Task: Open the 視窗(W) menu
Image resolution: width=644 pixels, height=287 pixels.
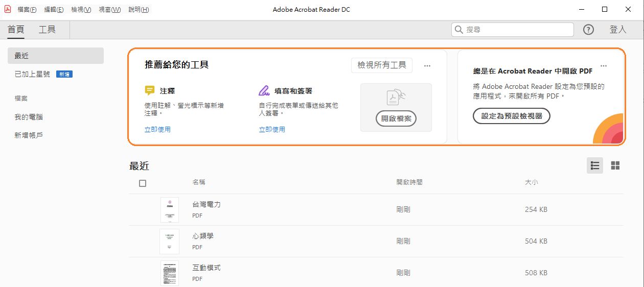Action: tap(109, 10)
